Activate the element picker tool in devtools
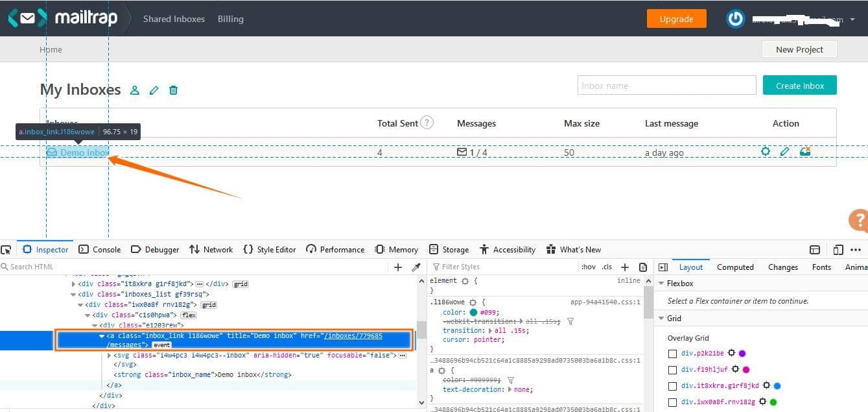The image size is (868, 412). (x=6, y=250)
